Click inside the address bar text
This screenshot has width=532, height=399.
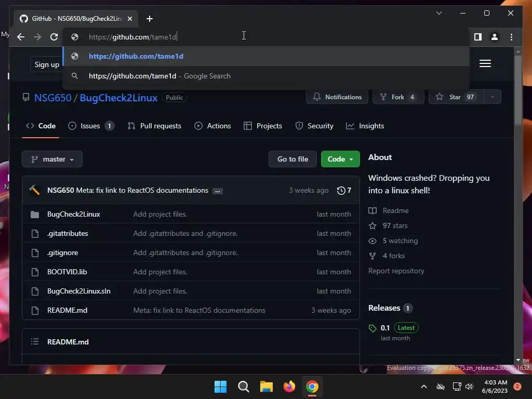point(132,37)
